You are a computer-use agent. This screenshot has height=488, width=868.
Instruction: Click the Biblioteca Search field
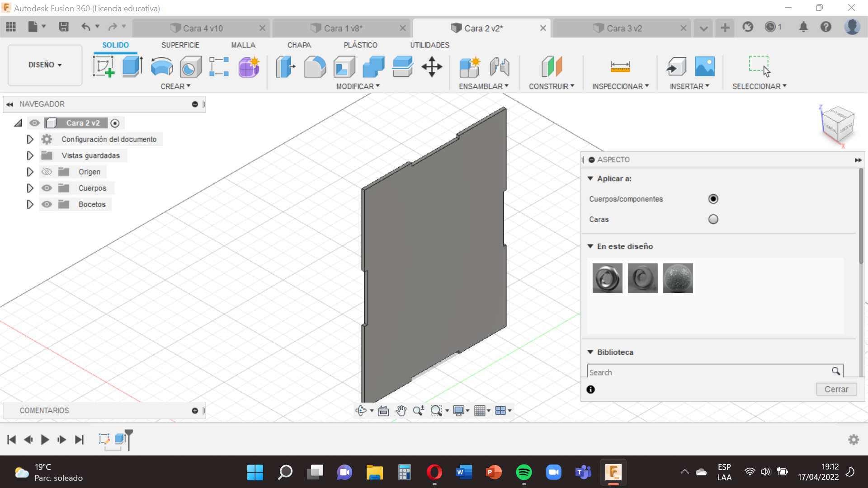click(715, 372)
